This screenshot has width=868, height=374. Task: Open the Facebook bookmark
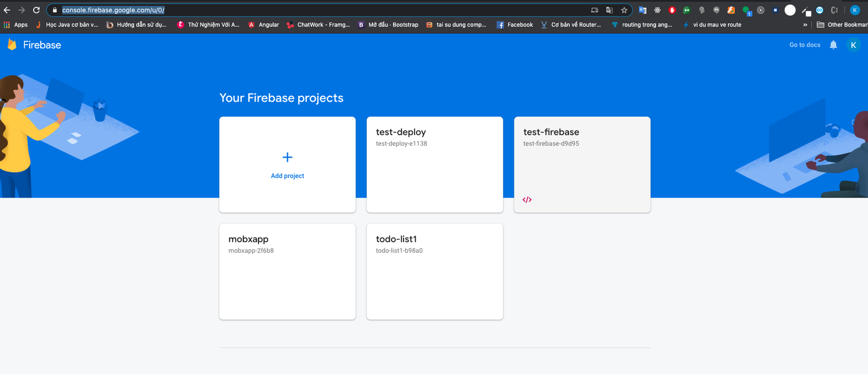(x=515, y=25)
